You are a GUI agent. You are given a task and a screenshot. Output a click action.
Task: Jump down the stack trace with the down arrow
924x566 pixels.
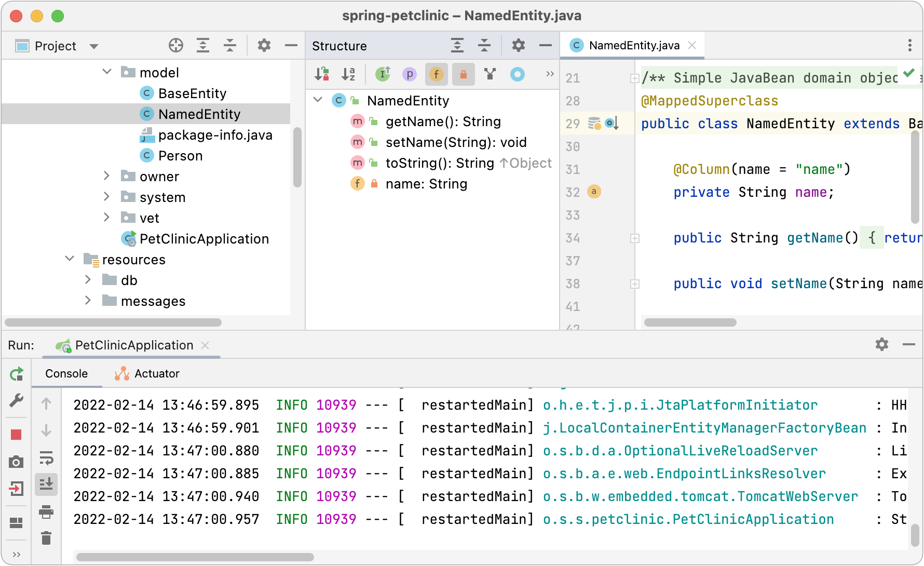[46, 430]
